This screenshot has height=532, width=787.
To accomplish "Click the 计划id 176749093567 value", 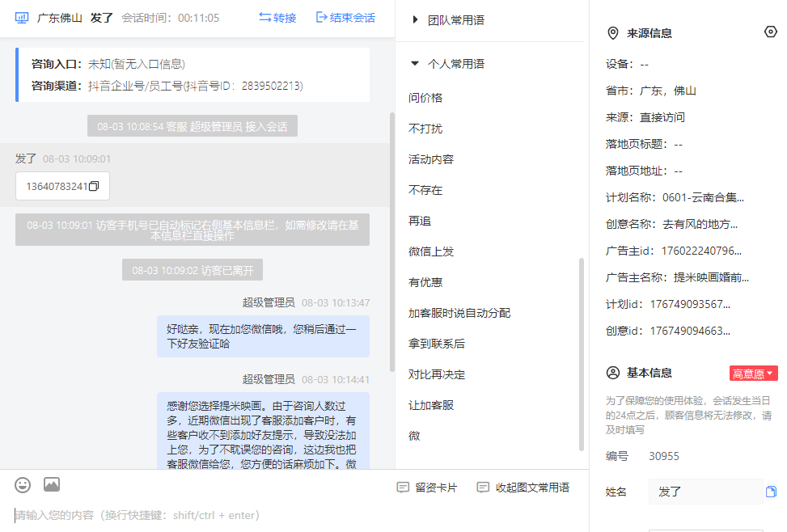I will [x=690, y=304].
